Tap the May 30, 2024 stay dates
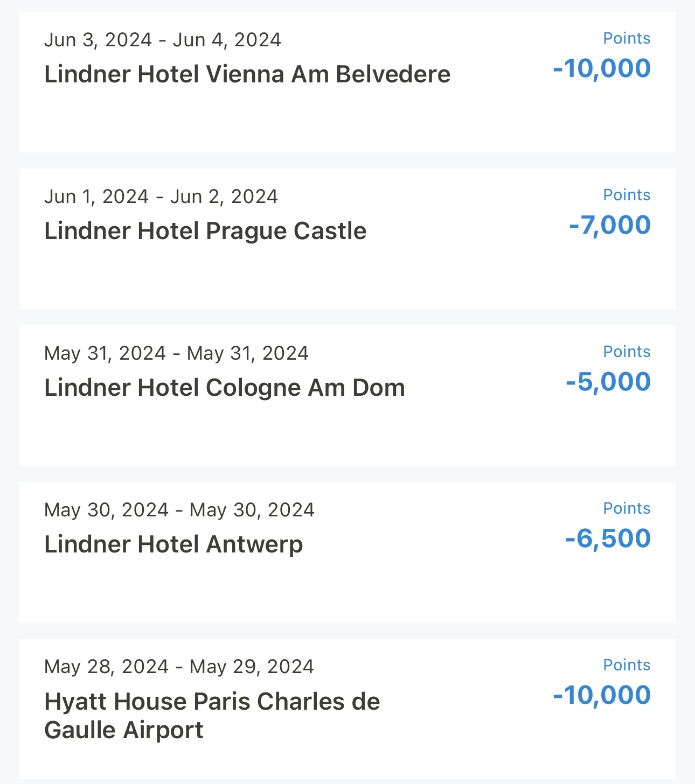This screenshot has height=784, width=695. click(179, 510)
